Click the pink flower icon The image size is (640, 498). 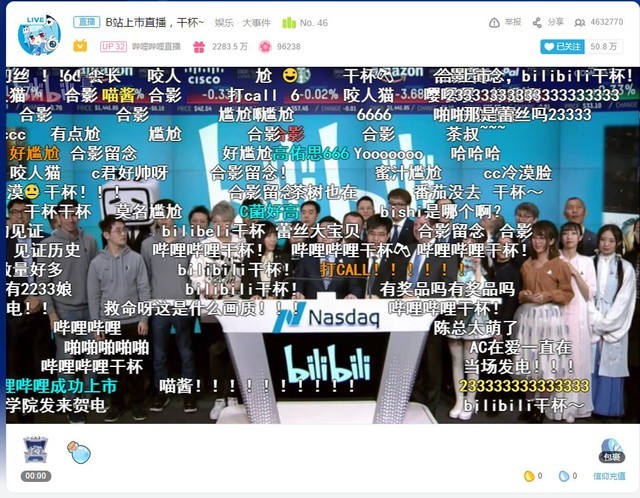click(x=265, y=47)
